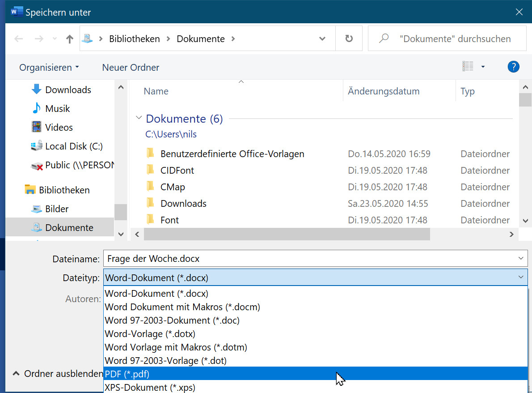Select Musik in the navigation pane
The width and height of the screenshot is (532, 393).
pyautogui.click(x=57, y=109)
